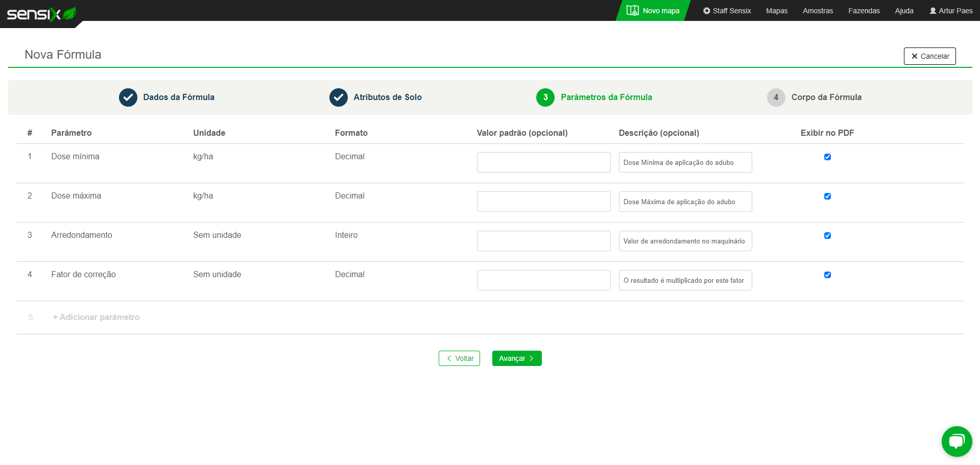This screenshot has width=980, height=465.
Task: Focus Valor padrão field for Dose mínima
Action: coord(543,162)
